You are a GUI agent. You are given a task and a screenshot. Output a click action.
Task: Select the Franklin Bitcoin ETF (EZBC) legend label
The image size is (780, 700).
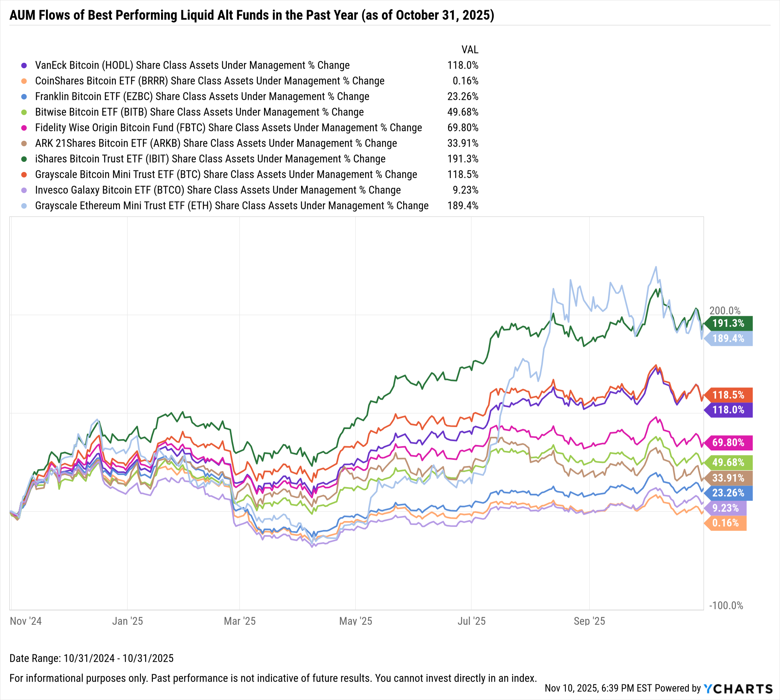click(202, 97)
